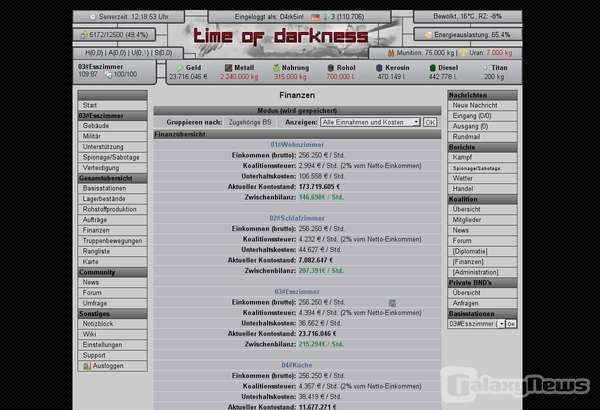Open Rundmail
This screenshot has width=600, height=410.
click(483, 137)
